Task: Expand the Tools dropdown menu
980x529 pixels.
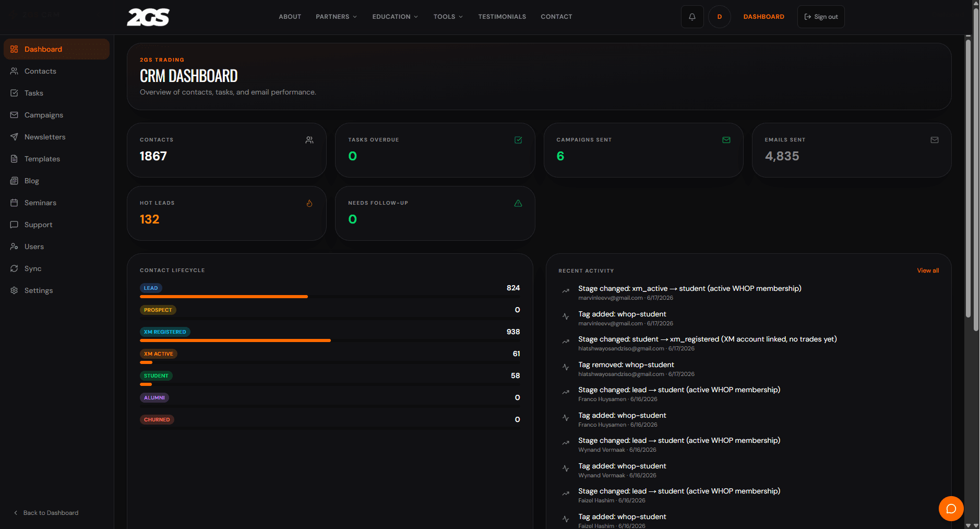Action: tap(448, 17)
